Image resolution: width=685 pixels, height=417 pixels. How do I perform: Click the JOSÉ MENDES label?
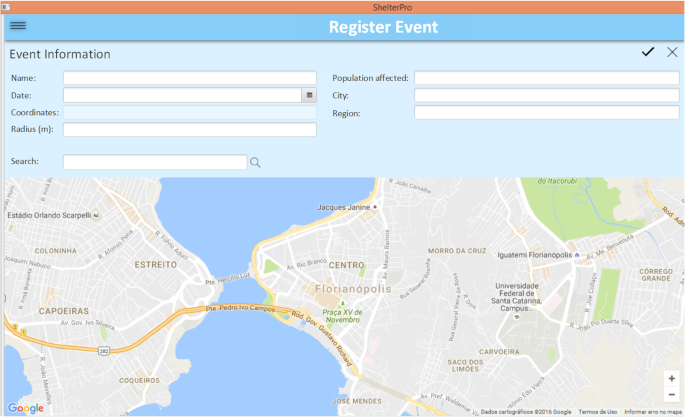[357, 401]
